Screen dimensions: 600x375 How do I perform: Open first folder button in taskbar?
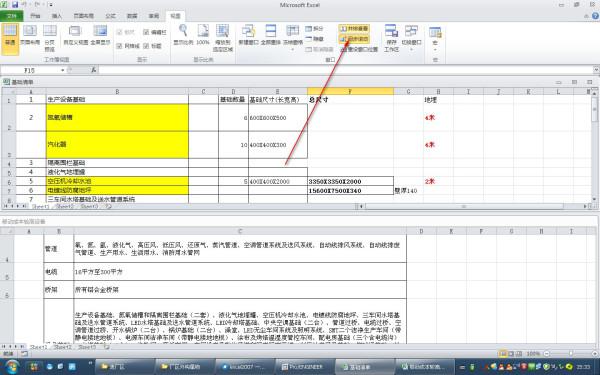(124, 367)
